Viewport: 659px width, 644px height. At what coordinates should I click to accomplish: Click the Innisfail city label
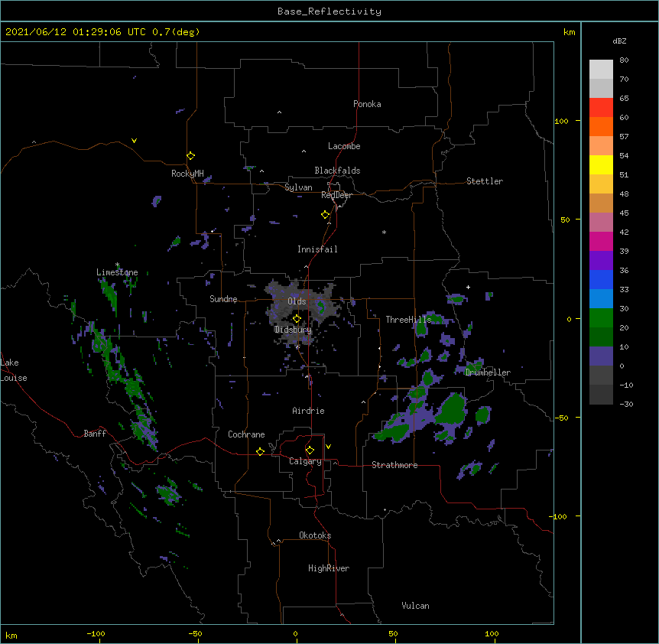(317, 249)
